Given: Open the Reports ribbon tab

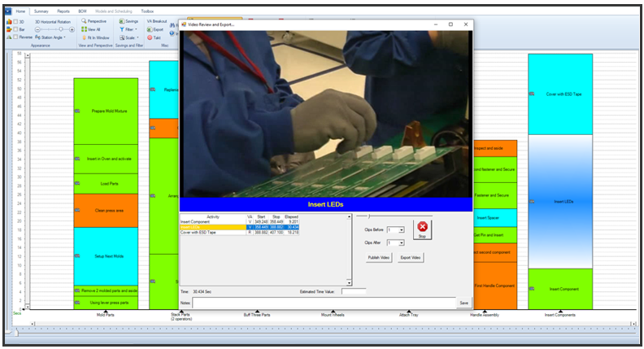Looking at the screenshot, I should pos(63,11).
